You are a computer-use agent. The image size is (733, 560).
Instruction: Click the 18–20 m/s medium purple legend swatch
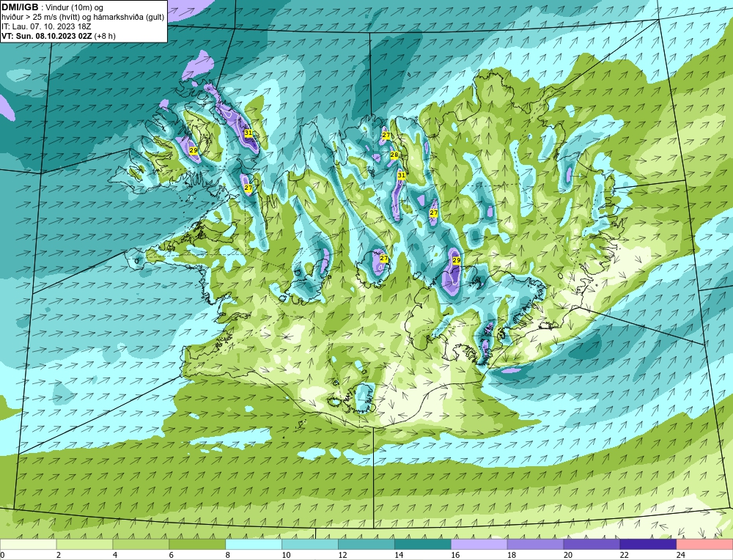point(535,545)
